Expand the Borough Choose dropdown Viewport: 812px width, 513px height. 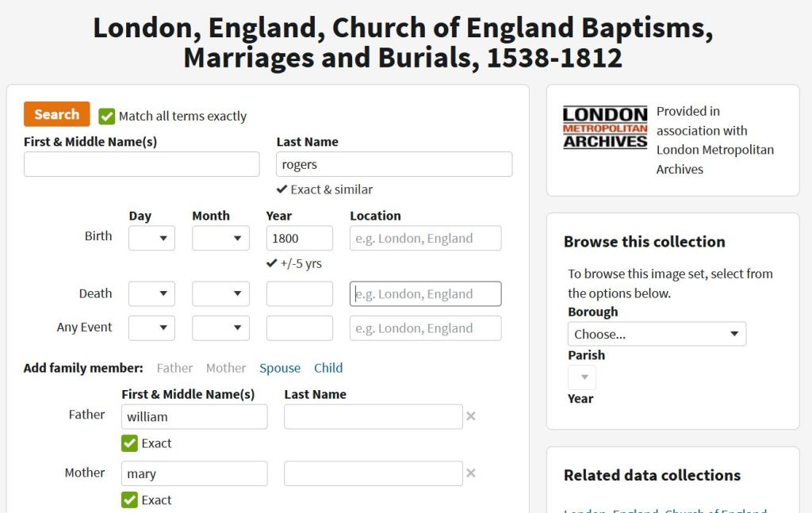click(657, 334)
